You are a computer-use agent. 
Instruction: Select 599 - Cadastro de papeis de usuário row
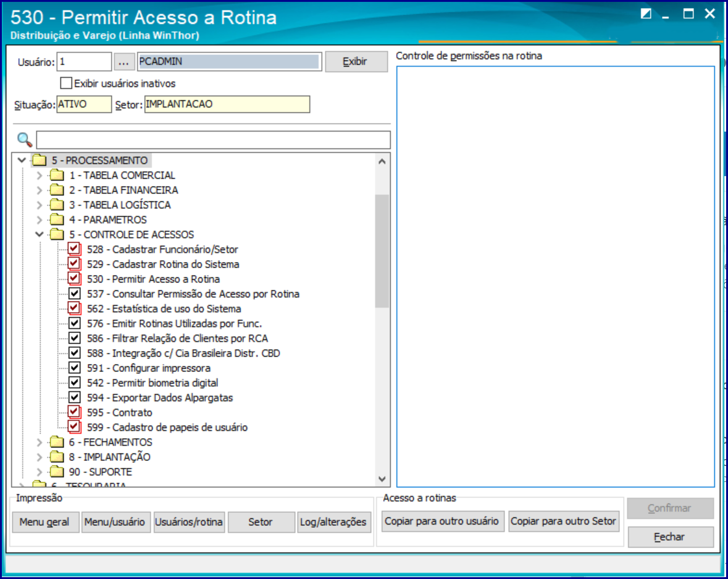pyautogui.click(x=167, y=427)
